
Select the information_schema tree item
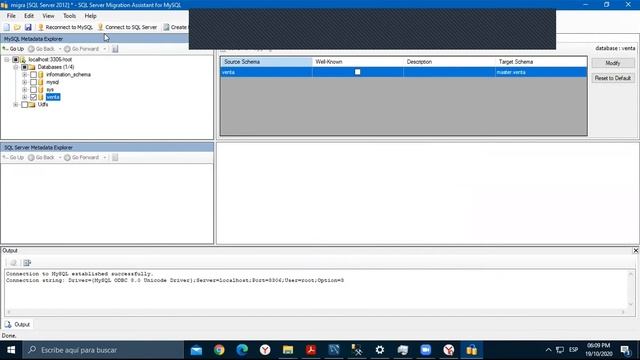point(68,75)
